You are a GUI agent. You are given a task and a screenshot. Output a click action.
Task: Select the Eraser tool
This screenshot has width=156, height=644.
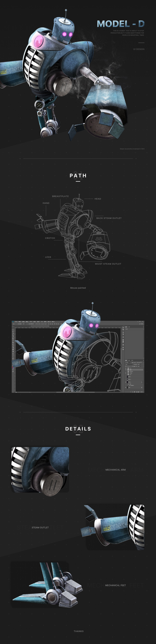point(13,346)
